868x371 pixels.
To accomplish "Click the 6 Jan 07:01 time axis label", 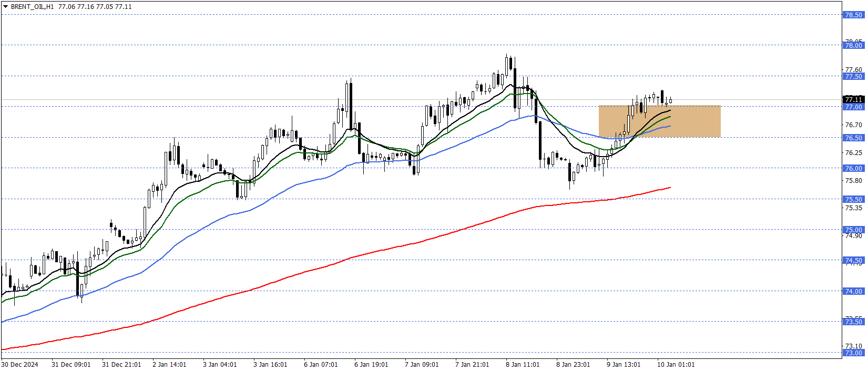I will pyautogui.click(x=321, y=364).
